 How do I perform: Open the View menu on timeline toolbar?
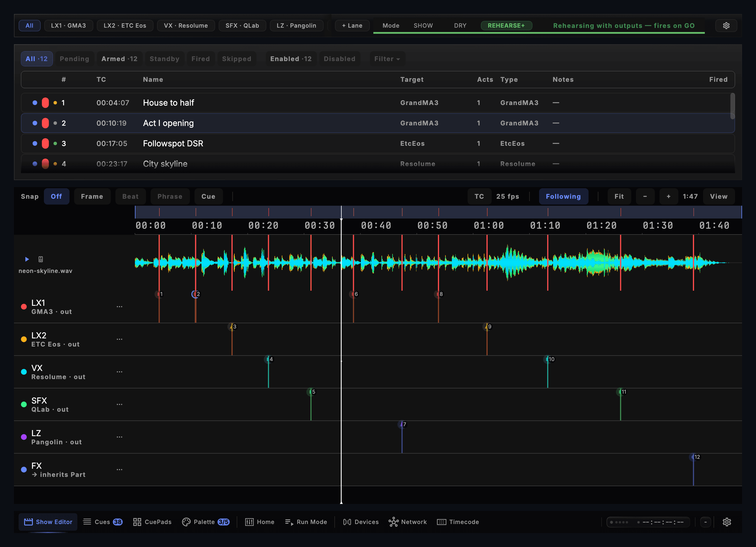tap(719, 196)
